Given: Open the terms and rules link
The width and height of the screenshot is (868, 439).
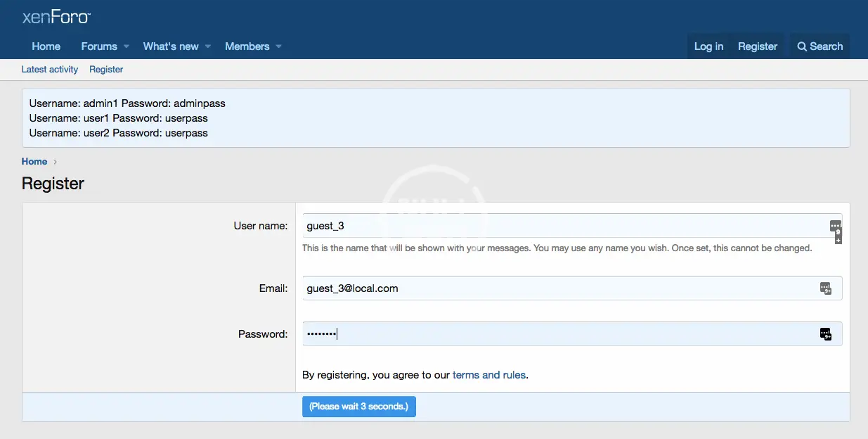Looking at the screenshot, I should (488, 375).
